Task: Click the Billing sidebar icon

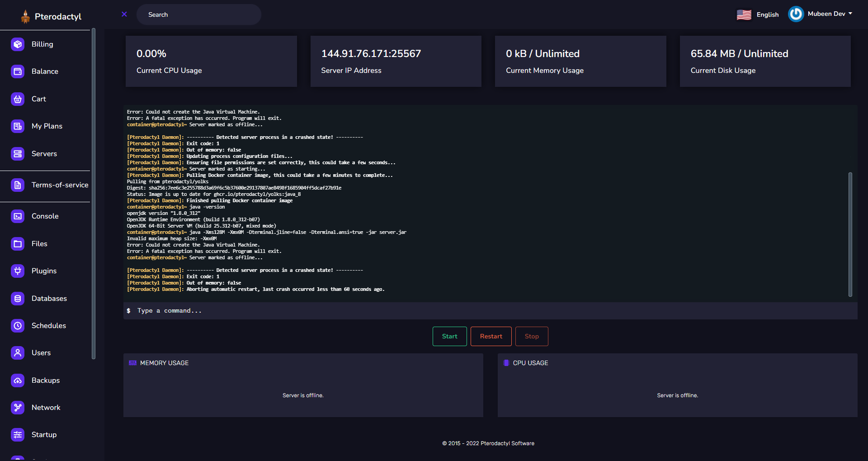Action: [18, 44]
